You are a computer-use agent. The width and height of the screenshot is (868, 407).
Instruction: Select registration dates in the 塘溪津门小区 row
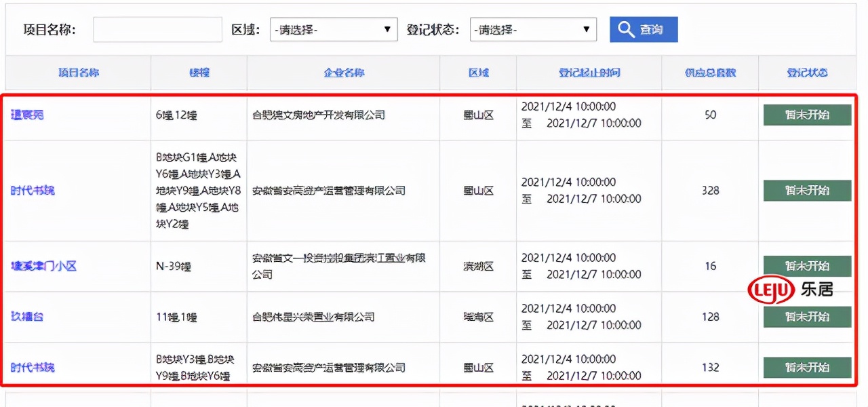(581, 266)
